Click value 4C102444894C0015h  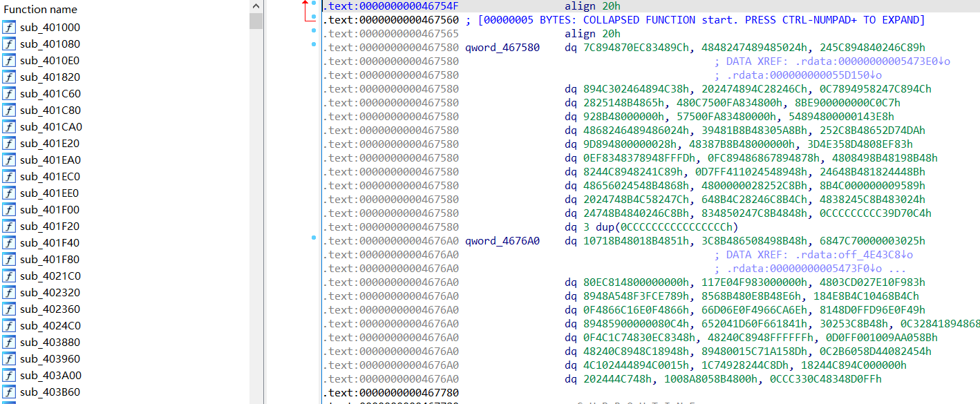click(637, 365)
